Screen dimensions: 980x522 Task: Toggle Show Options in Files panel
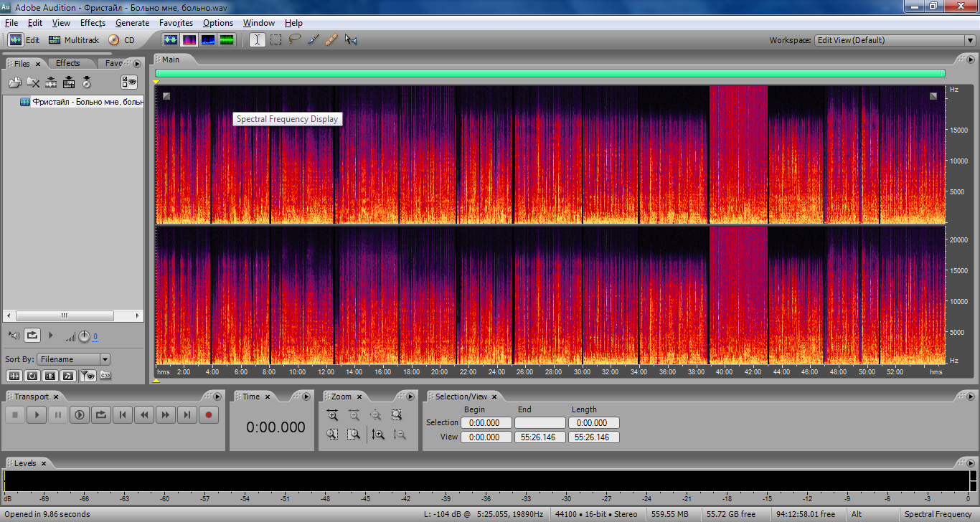tap(129, 82)
